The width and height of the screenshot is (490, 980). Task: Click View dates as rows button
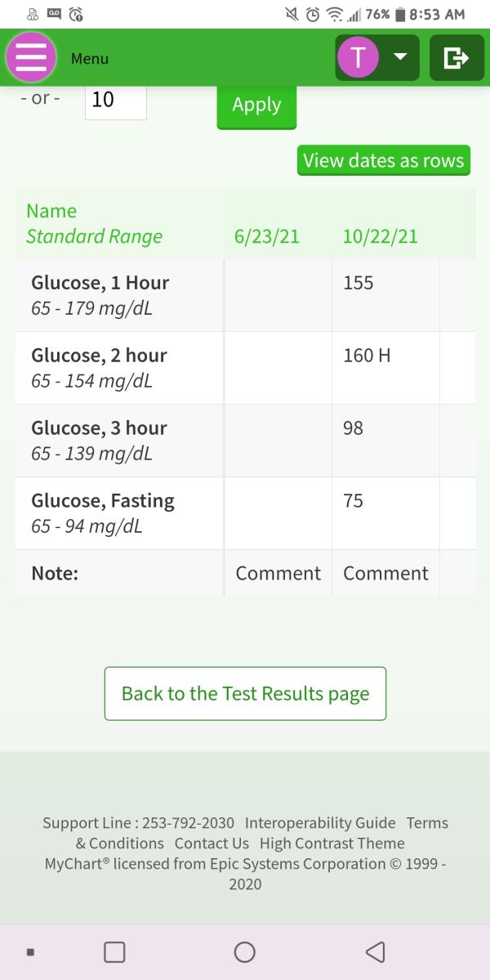click(x=384, y=161)
